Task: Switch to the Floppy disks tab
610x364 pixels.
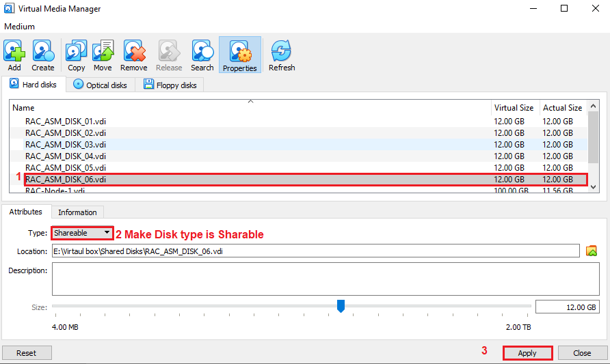Action: point(170,85)
